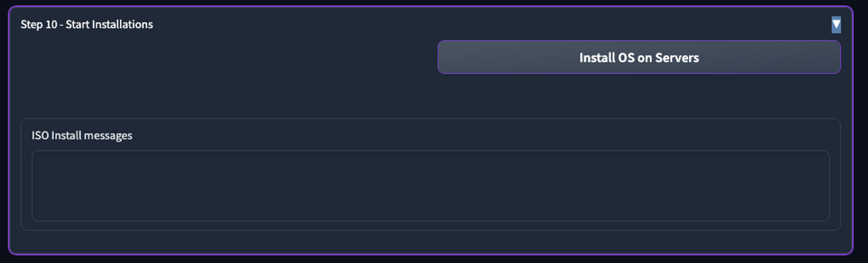Click the Step 10 - Start Installations title

(87, 25)
